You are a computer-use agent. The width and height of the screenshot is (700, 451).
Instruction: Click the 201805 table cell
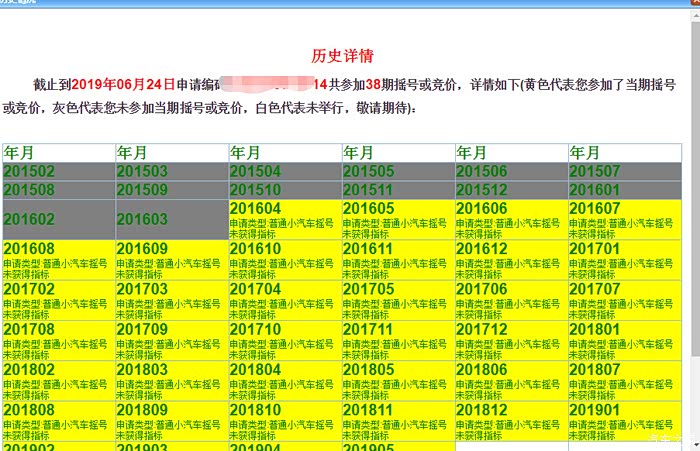pos(399,380)
